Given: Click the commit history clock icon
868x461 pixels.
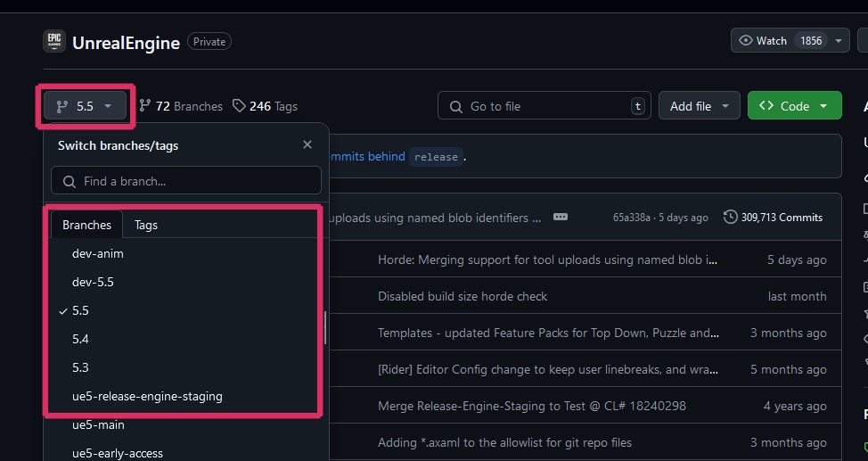Looking at the screenshot, I should click(731, 217).
